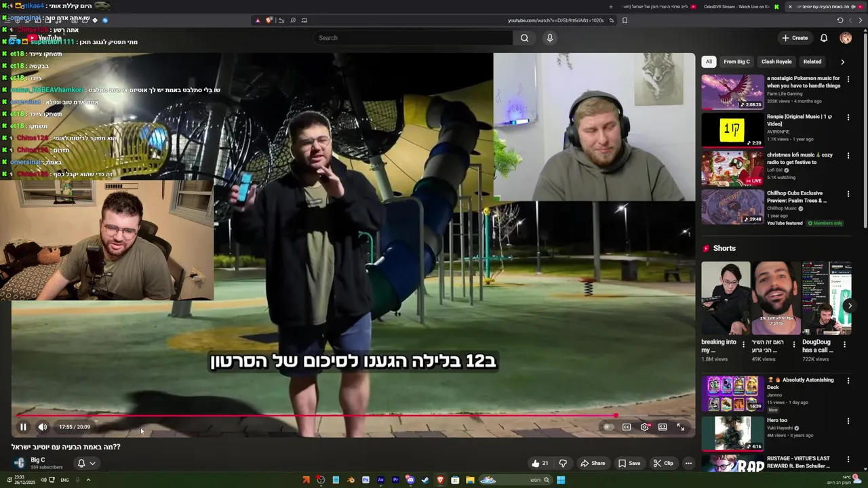Open the Big C channel name link
This screenshot has width=868, height=488.
tap(38, 460)
